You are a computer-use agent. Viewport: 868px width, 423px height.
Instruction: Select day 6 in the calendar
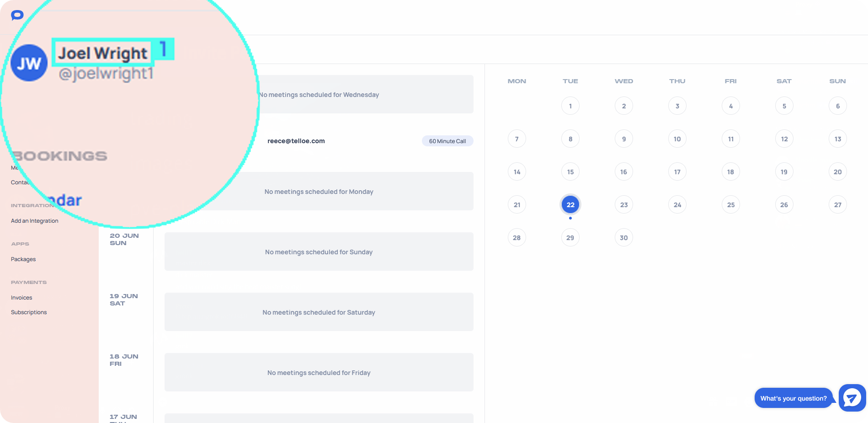click(x=838, y=106)
